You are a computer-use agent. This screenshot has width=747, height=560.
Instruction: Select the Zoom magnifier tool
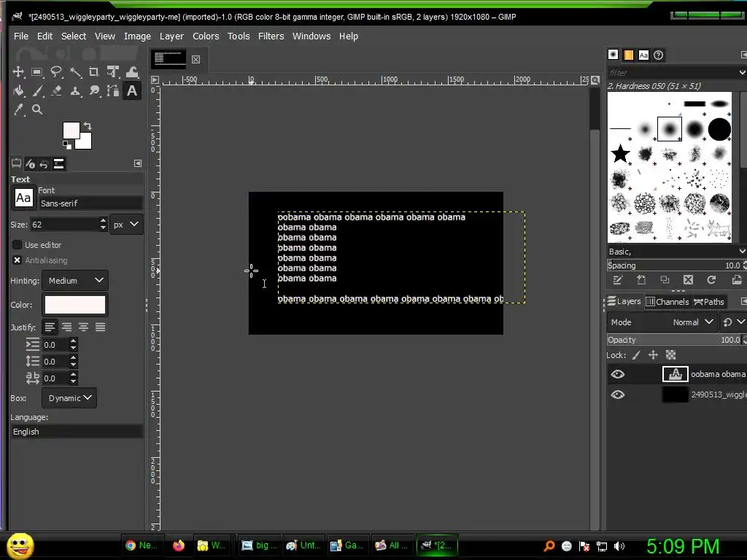tap(36, 109)
